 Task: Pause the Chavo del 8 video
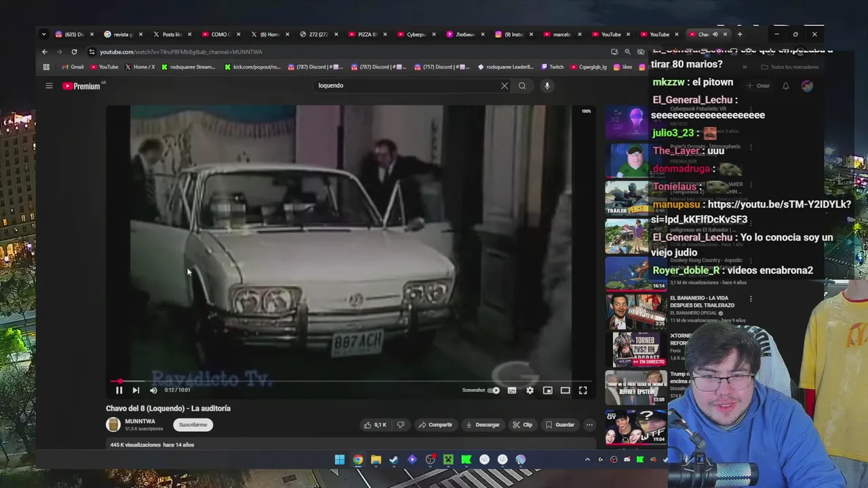click(x=119, y=390)
